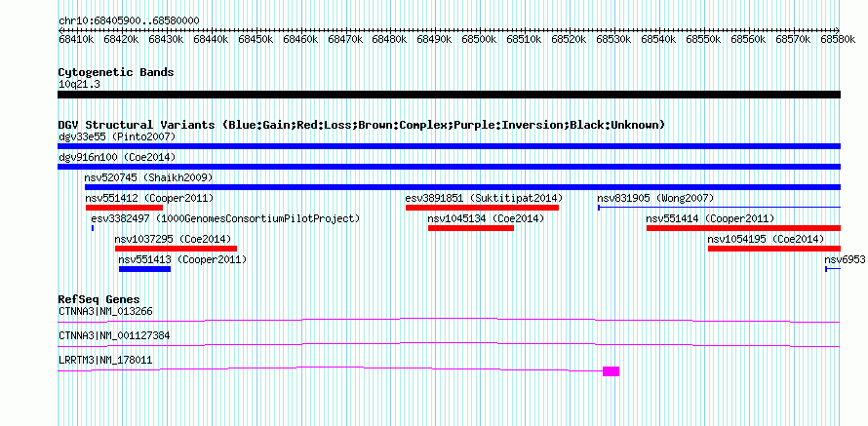Open variant label nsv1045134 (Coe2014)
868x426 pixels.
point(486,218)
